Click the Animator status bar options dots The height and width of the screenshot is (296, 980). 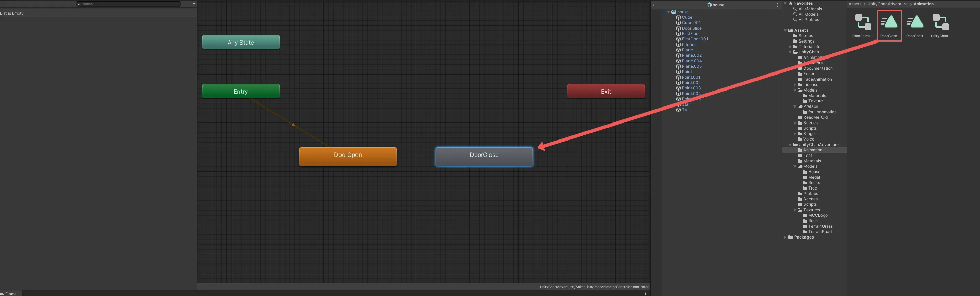tap(645, 293)
